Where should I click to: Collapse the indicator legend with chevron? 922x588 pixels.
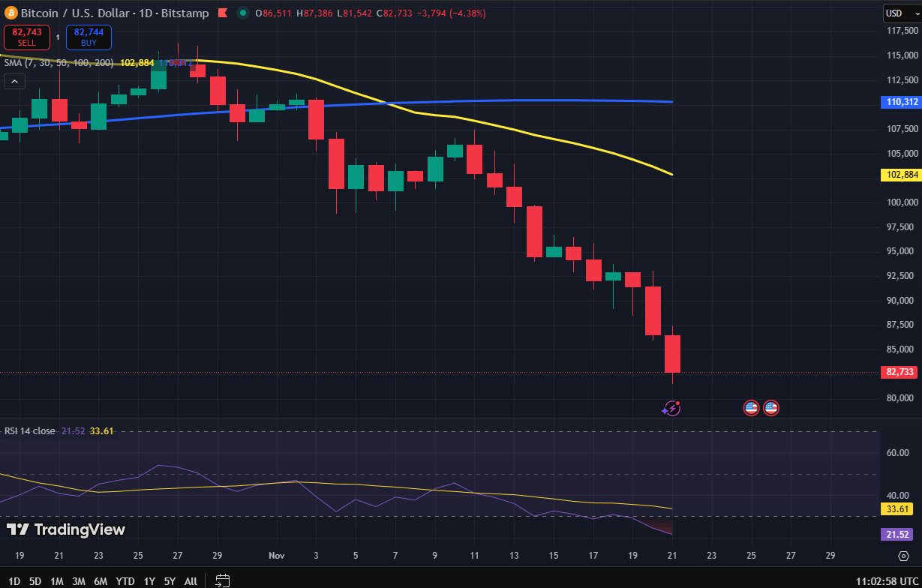click(x=15, y=82)
